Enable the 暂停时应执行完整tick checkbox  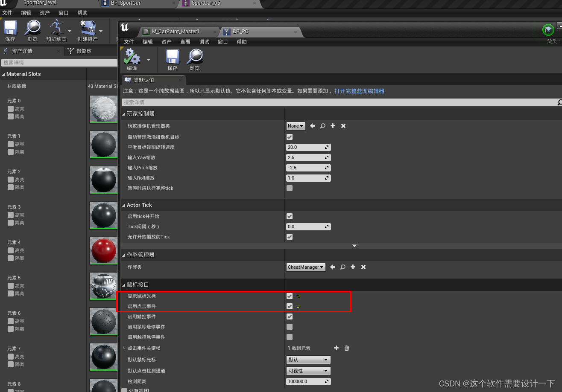(290, 188)
